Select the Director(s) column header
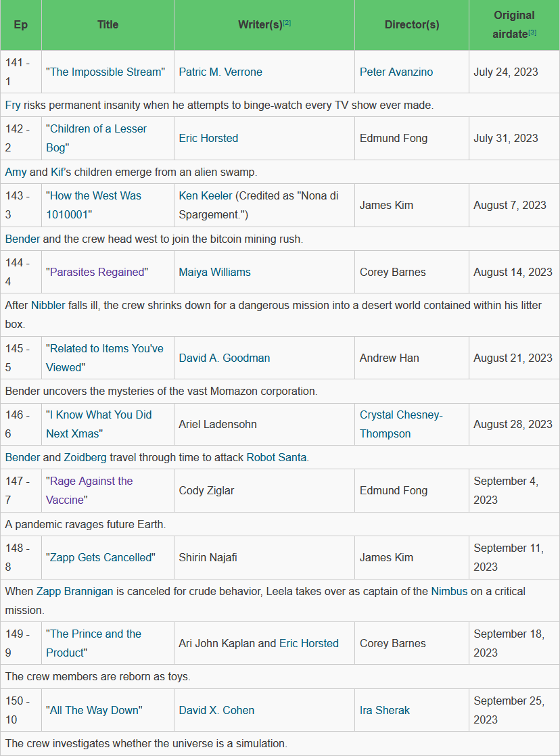The image size is (560, 756). (x=412, y=24)
